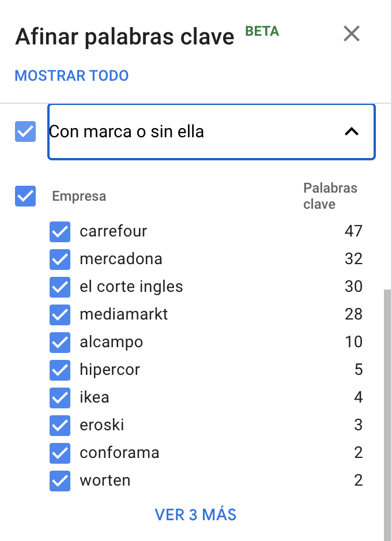Viewport: 392px width, 541px height.
Task: Click the Empresa column header
Action: 78,196
